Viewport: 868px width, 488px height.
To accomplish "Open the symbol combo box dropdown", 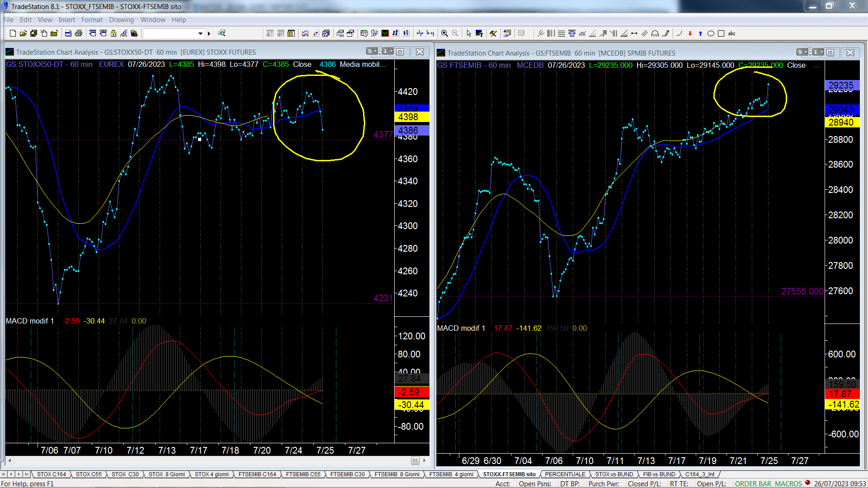I will 200,33.
